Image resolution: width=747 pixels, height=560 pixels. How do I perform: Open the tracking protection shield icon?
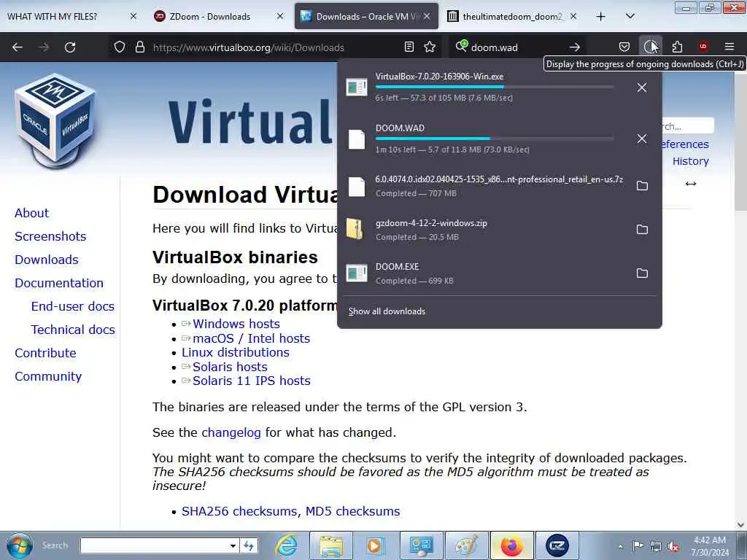click(120, 47)
